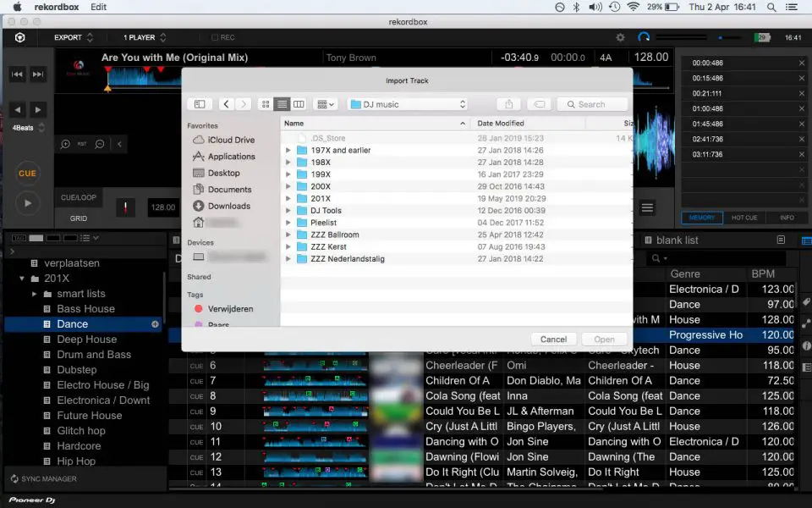Click the CUE button on the deck

click(x=27, y=174)
